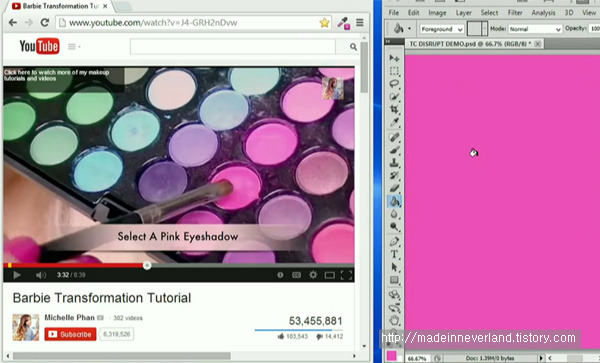600x363 pixels.
Task: Select the Hand tool
Action: (x=394, y=321)
